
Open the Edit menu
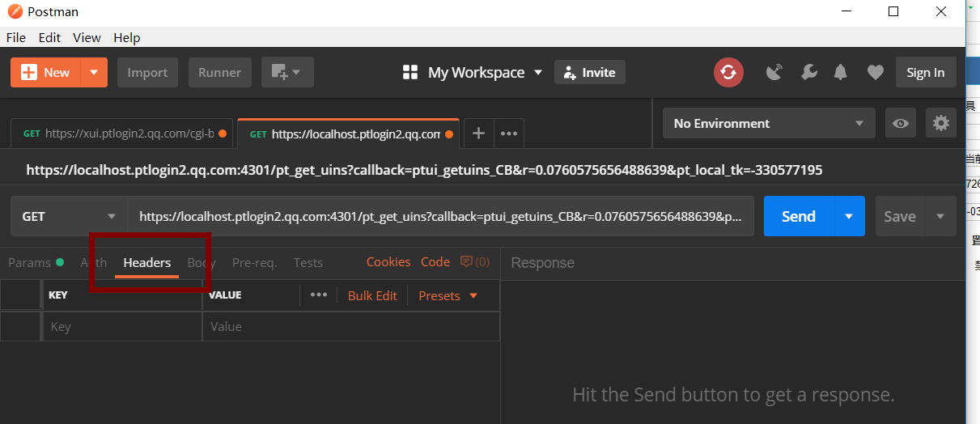coord(49,37)
